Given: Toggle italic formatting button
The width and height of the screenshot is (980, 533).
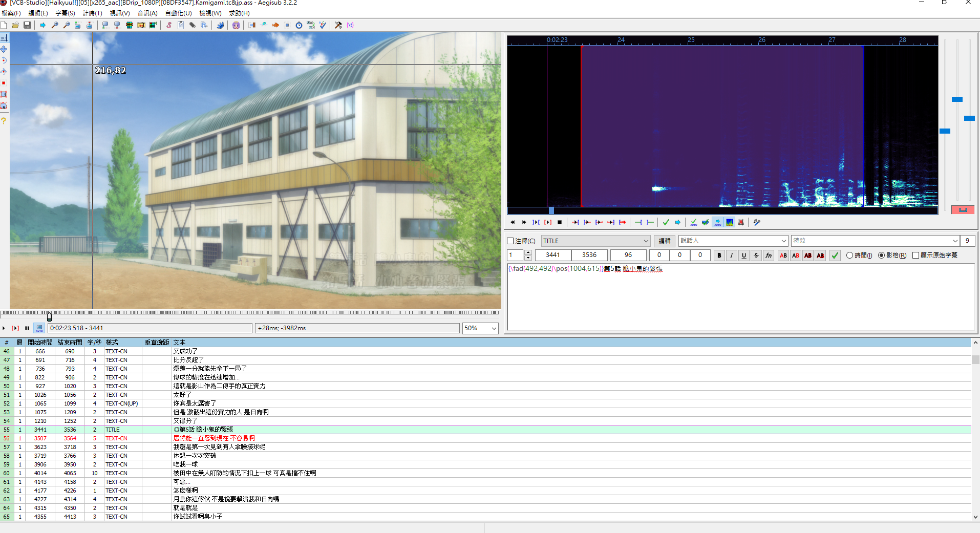Looking at the screenshot, I should click(732, 255).
